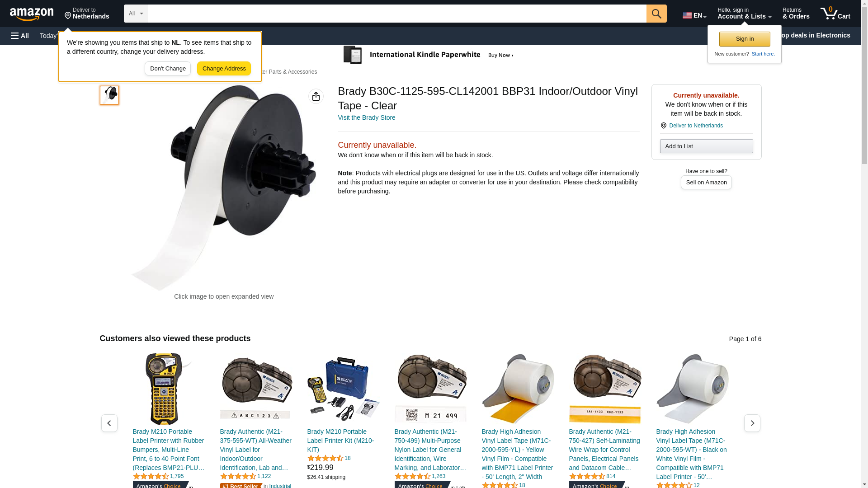
Task: Visit the Brady Store link
Action: (367, 117)
